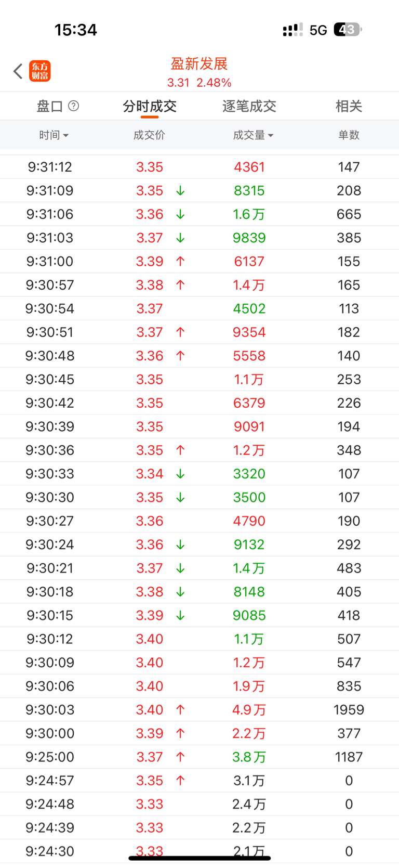Screen dimensions: 399x868
Task: Select the 9:30:03 trade row with 1959 orders
Action: point(199,710)
